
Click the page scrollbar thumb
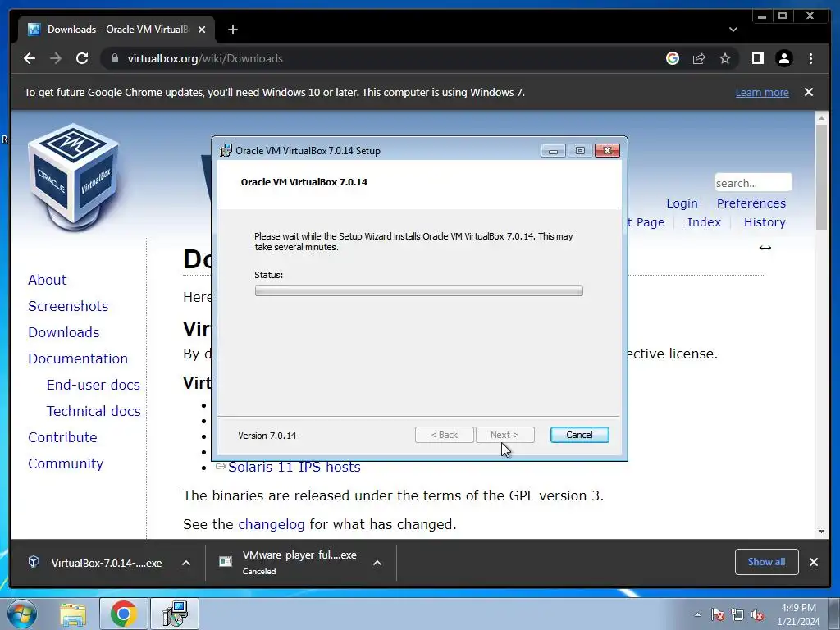pos(821,177)
